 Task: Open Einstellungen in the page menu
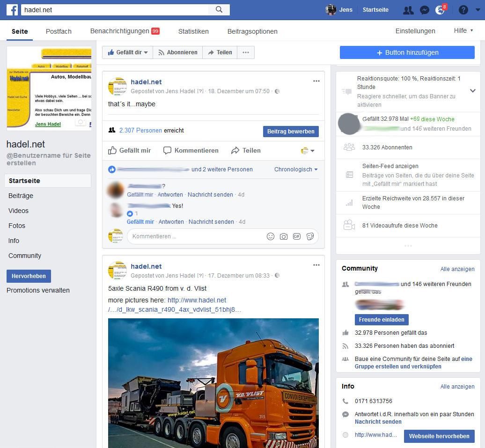click(x=415, y=31)
